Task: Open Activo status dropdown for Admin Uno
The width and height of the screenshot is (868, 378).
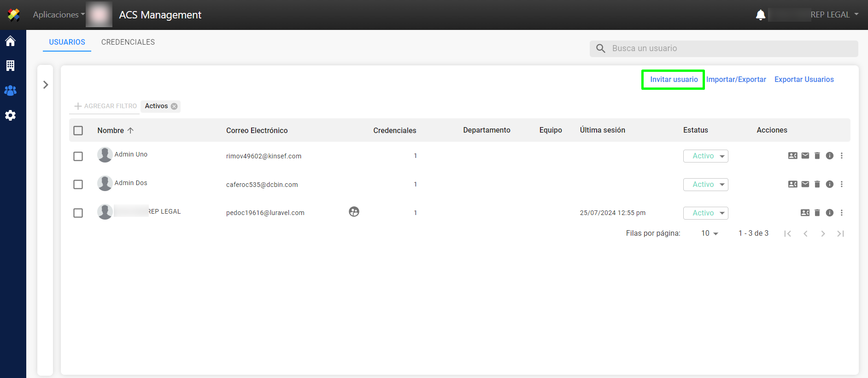Action: pyautogui.click(x=705, y=156)
